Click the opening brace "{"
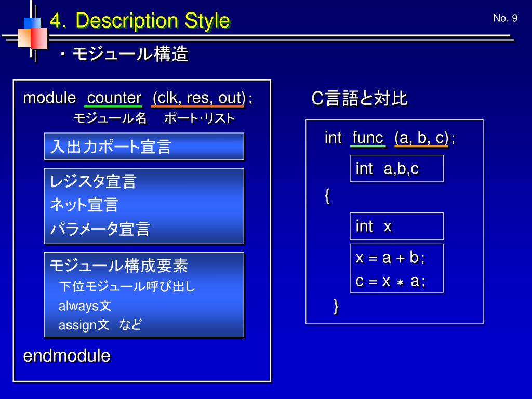The width and height of the screenshot is (532, 399). pos(327,196)
